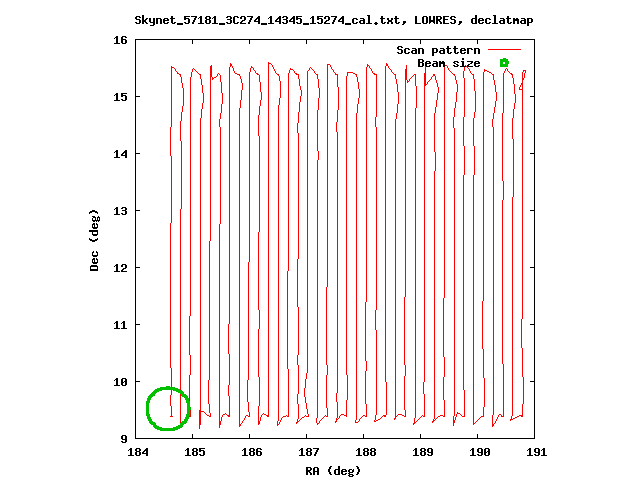Click the 'Scan pattern' legend label
Screen dimensions: 640x480
(x=438, y=50)
